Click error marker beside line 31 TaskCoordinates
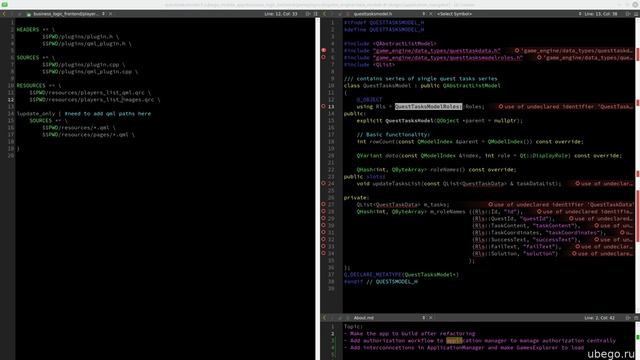The width and height of the screenshot is (640, 360). point(324,232)
